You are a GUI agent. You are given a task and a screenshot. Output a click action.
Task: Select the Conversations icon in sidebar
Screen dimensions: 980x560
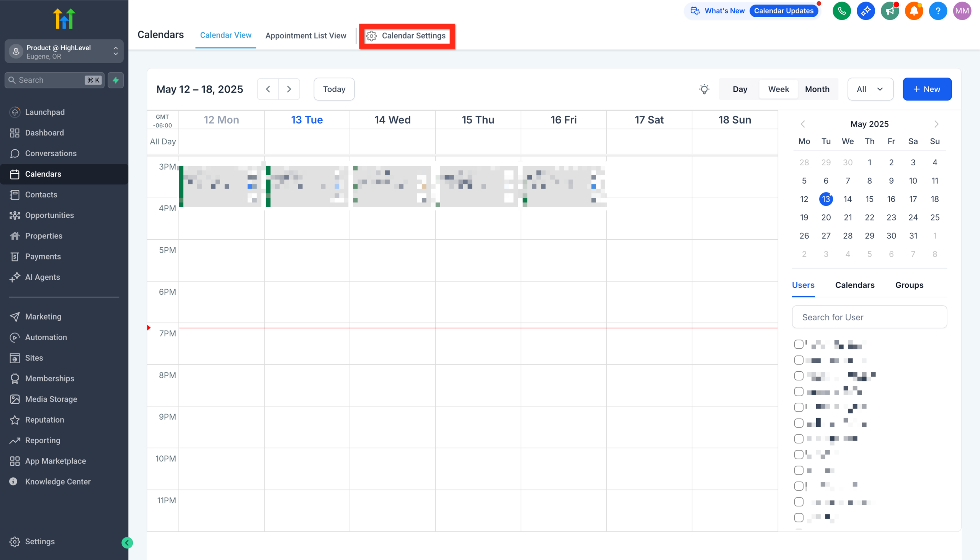pos(15,153)
